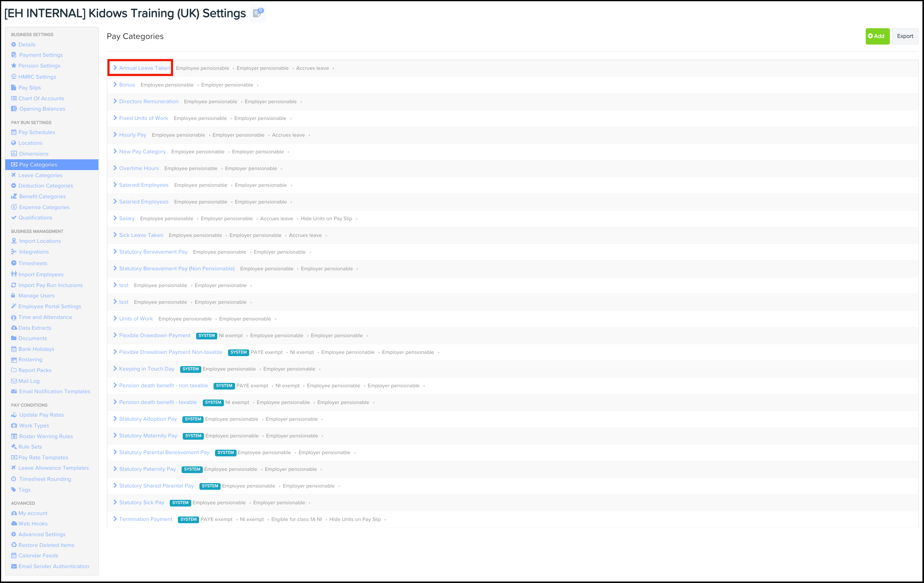Select the Pay Categories sidebar item
Viewport: 924px width, 583px height.
[52, 165]
